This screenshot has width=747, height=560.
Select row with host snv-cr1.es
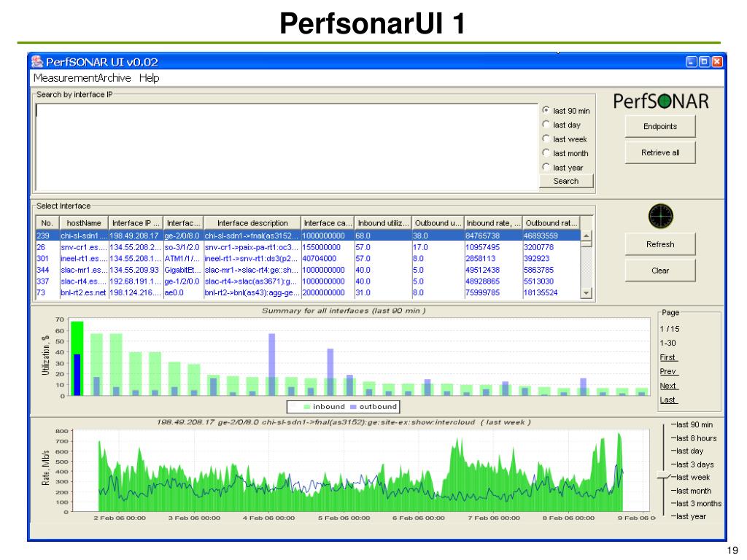coord(308,247)
